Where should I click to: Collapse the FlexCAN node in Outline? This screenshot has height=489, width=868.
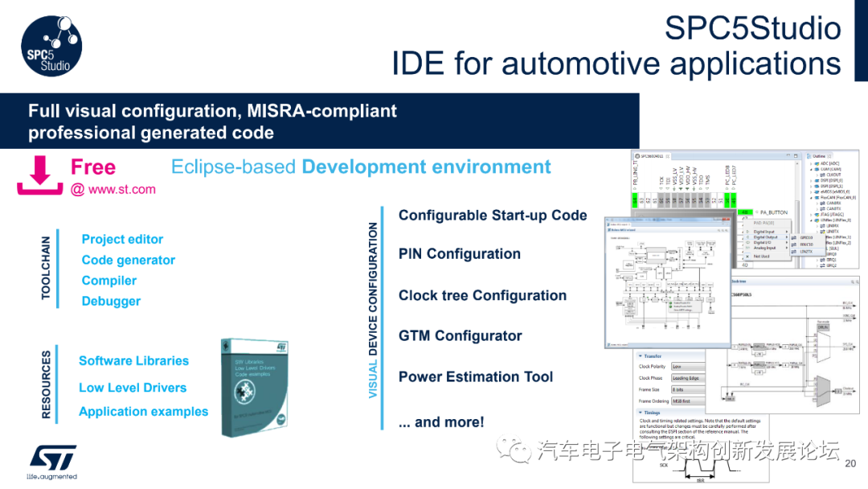click(x=811, y=198)
